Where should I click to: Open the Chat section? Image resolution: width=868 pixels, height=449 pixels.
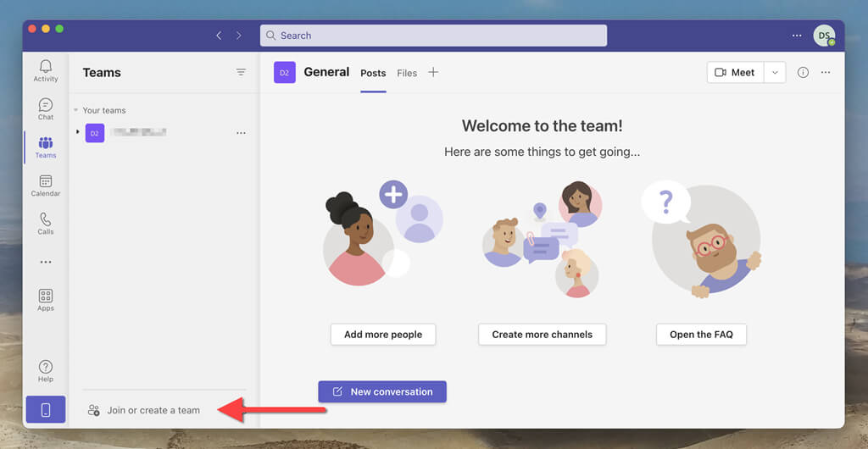(x=46, y=109)
